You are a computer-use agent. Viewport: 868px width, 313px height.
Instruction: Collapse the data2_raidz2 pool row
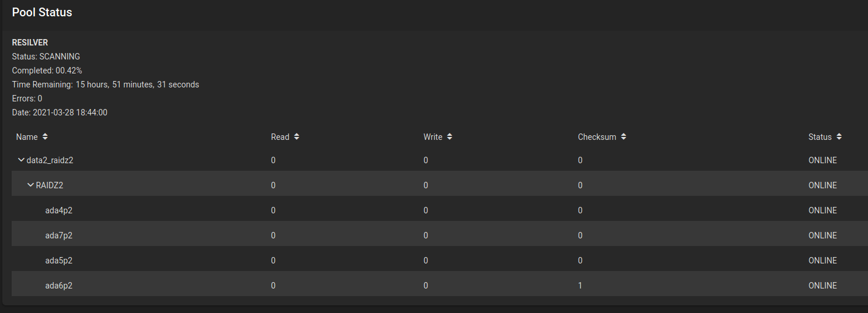click(22, 160)
